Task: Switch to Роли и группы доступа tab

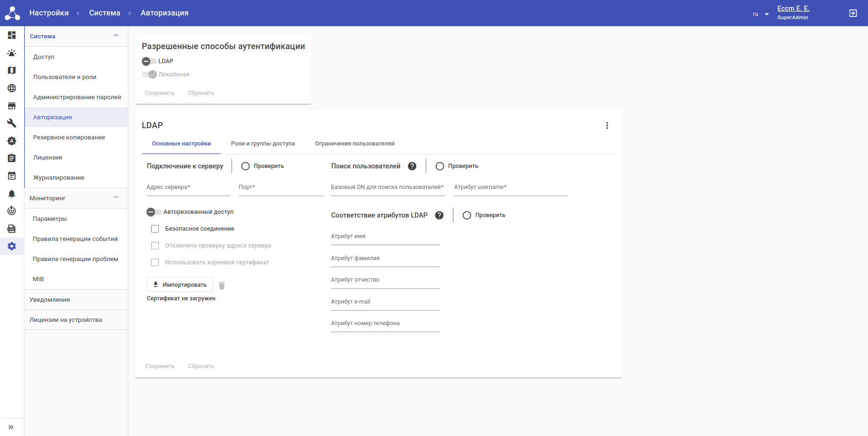Action: [263, 144]
